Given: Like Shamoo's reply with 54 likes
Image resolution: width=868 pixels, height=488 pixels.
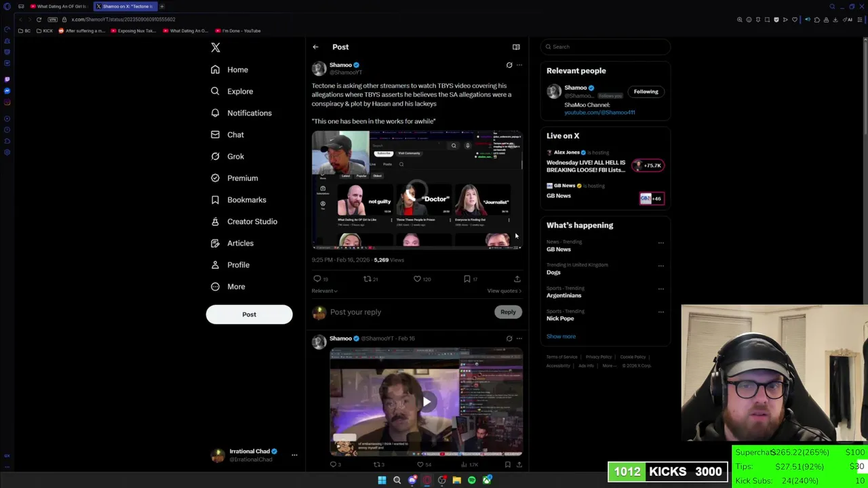Looking at the screenshot, I should point(424,464).
